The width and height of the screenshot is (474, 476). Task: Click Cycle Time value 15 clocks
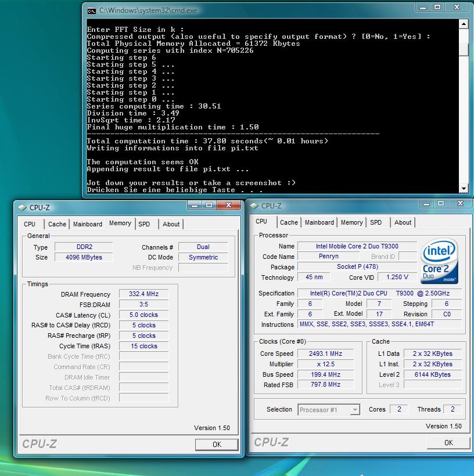click(x=143, y=346)
